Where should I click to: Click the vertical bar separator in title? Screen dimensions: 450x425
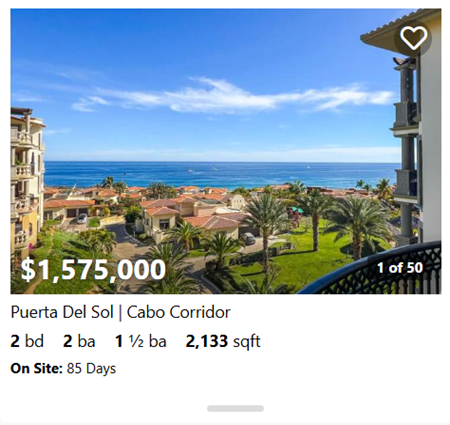tap(120, 313)
